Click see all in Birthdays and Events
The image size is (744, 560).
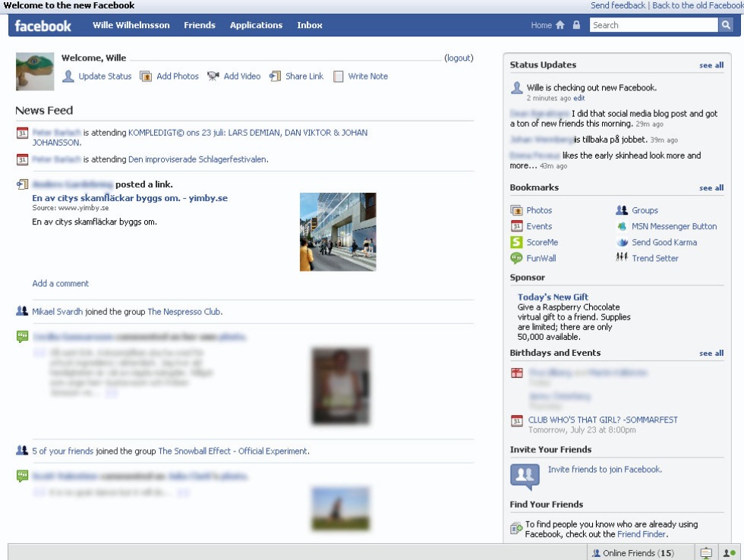coord(711,354)
